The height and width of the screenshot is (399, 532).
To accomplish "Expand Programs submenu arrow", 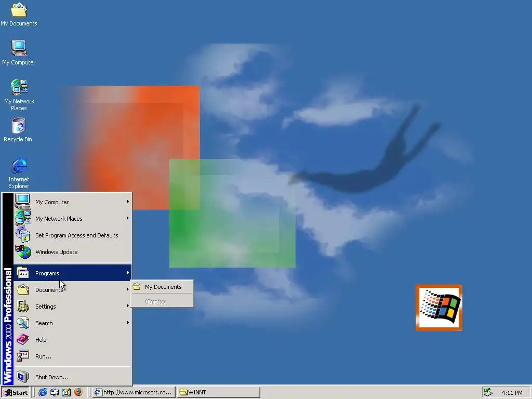I will [x=128, y=273].
